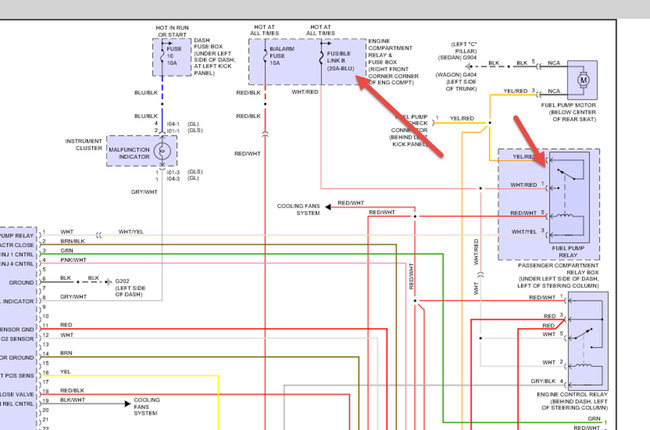The image size is (650, 430).
Task: Click the vertical WHT/RED wire label
Action: (x=475, y=252)
